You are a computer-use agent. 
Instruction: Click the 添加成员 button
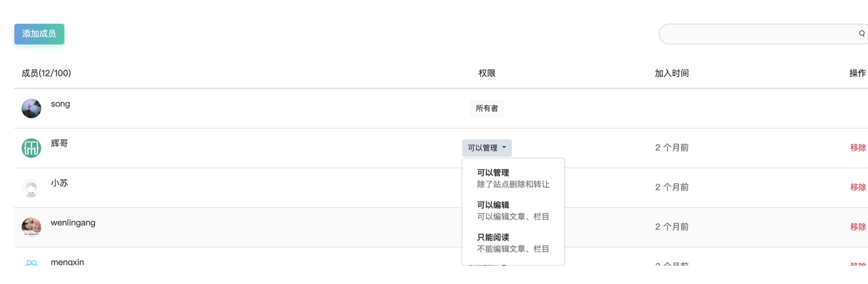click(39, 34)
